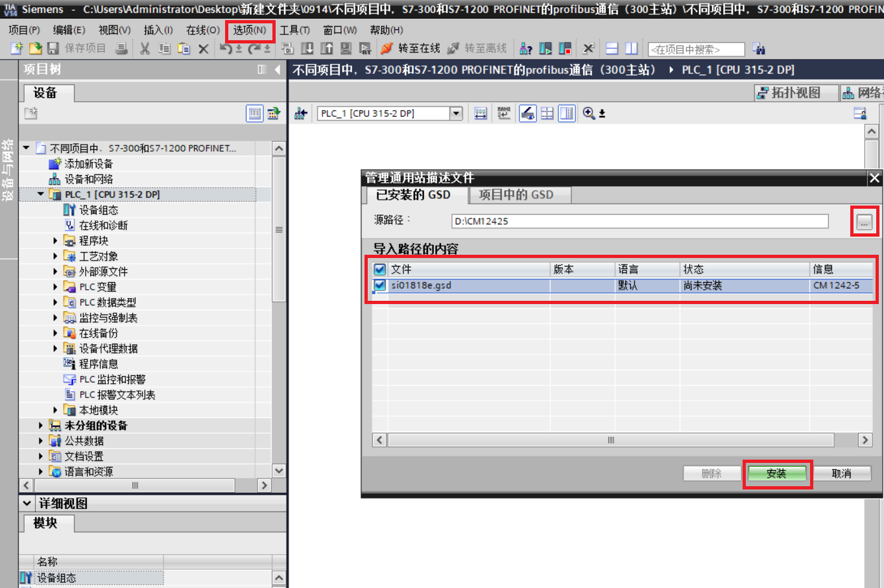Expand the 程序块 folder
Screen dimensions: 884x588
[55, 241]
